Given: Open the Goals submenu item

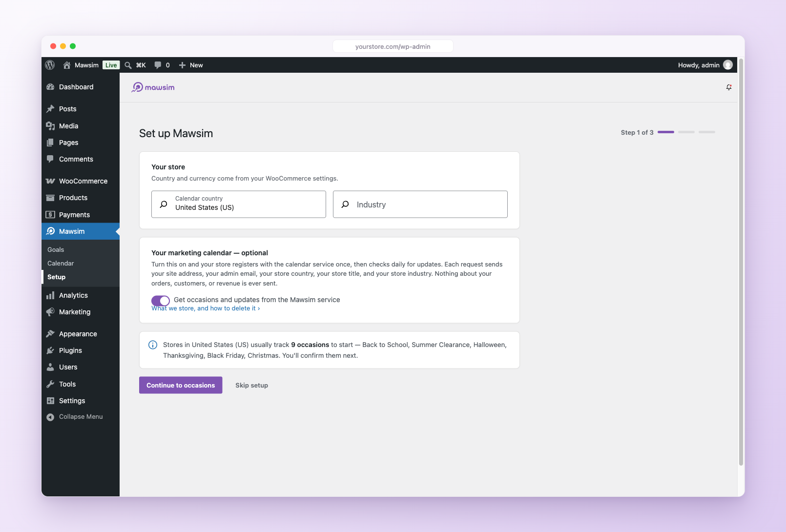Looking at the screenshot, I should (x=56, y=249).
